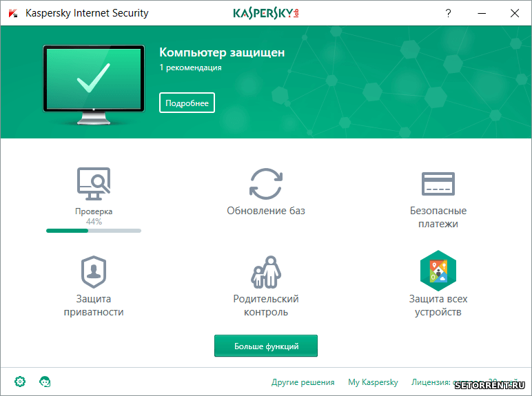This screenshot has height=396, width=532.
Task: Click the Обновление баз label
Action: point(266,211)
